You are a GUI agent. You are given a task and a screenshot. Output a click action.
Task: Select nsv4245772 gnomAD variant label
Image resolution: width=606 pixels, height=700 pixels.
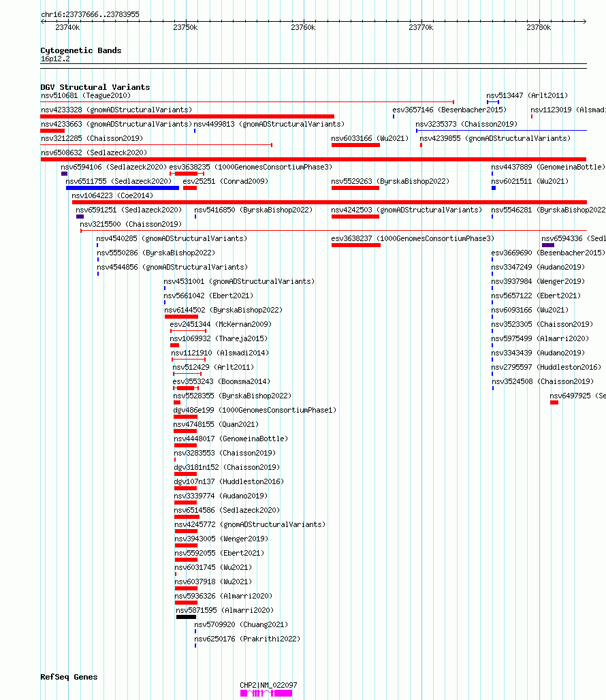tap(251, 524)
